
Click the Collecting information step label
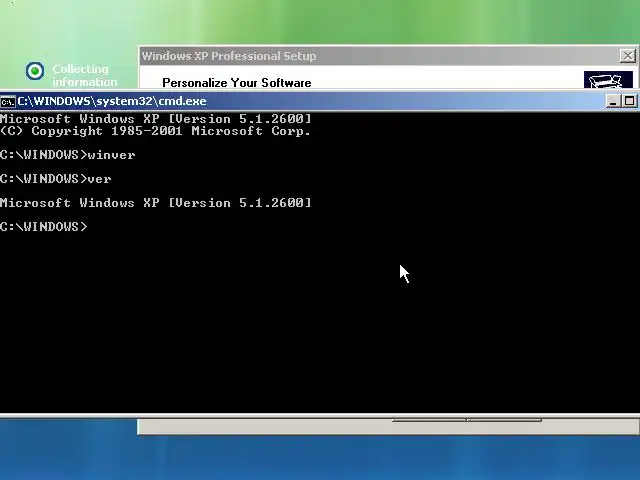[85, 76]
